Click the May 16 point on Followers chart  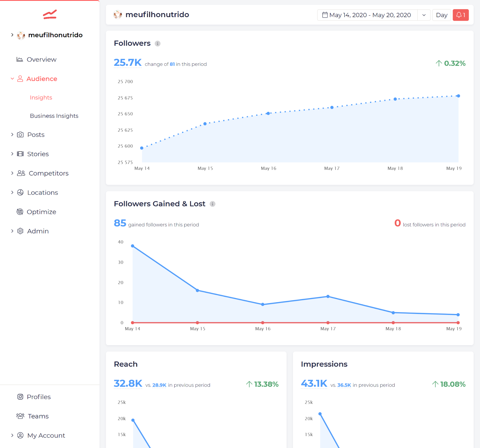click(268, 113)
